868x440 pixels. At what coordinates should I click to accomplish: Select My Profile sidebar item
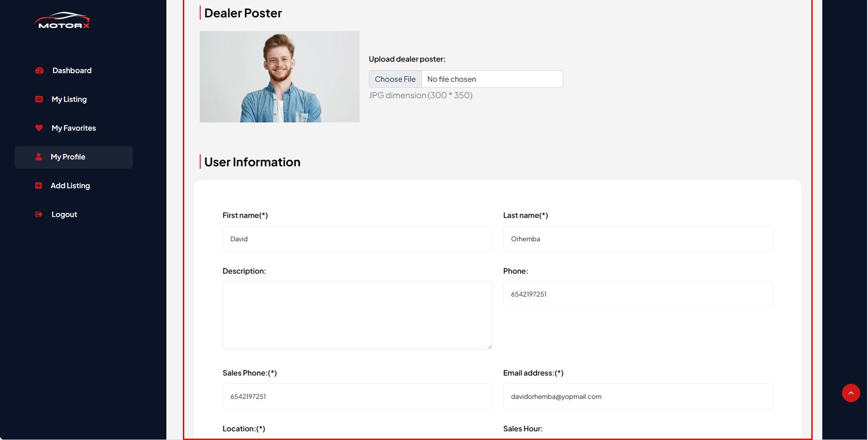pyautogui.click(x=74, y=157)
